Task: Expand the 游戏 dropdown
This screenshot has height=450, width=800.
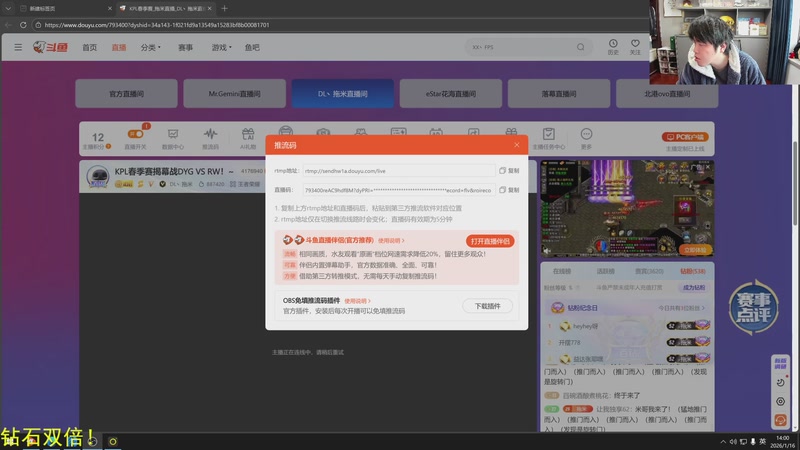Action: coord(221,47)
